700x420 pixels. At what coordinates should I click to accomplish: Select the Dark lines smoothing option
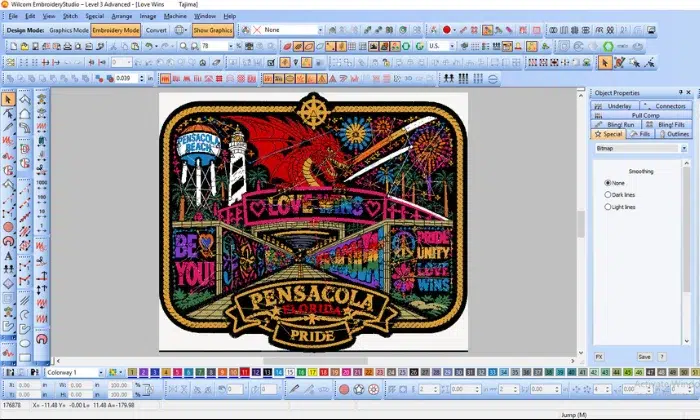pyautogui.click(x=608, y=195)
